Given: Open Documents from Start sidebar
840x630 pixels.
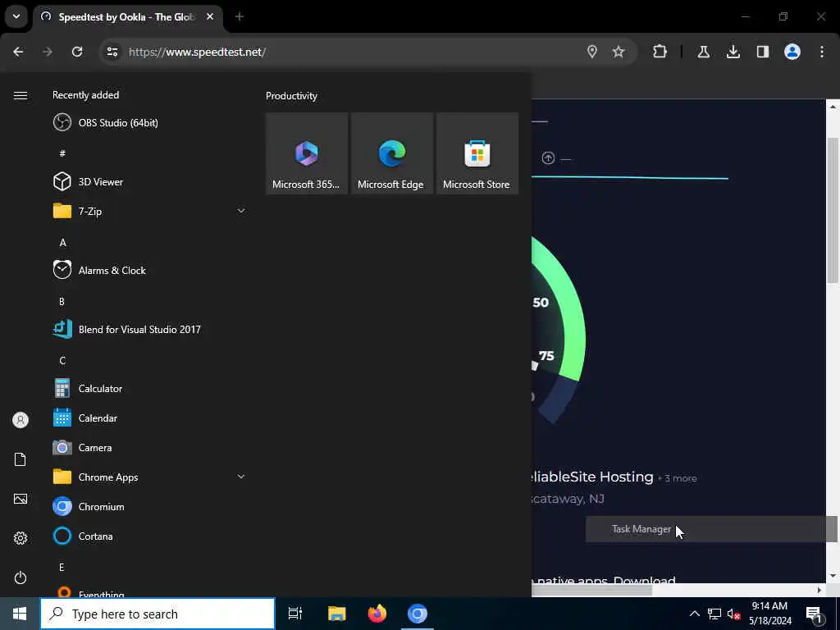Looking at the screenshot, I should click(21, 459).
